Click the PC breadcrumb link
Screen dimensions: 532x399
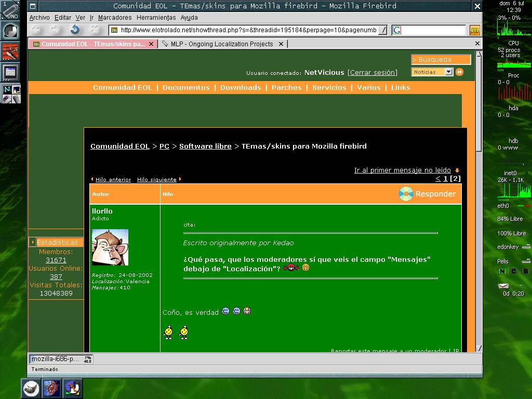(164, 146)
